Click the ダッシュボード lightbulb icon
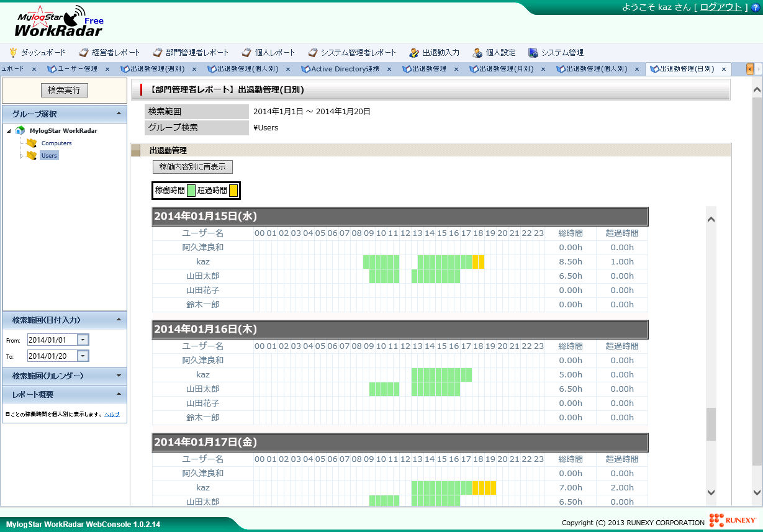 coord(13,53)
